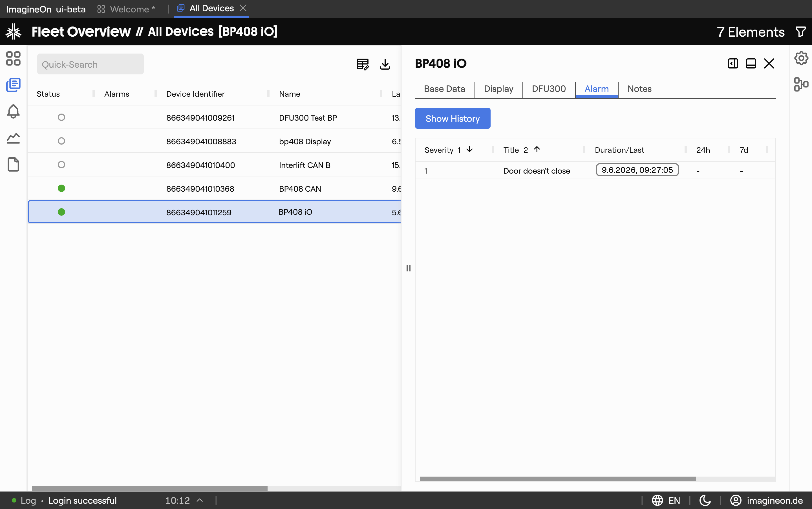Select the BP408 CAN device row

coord(214,189)
